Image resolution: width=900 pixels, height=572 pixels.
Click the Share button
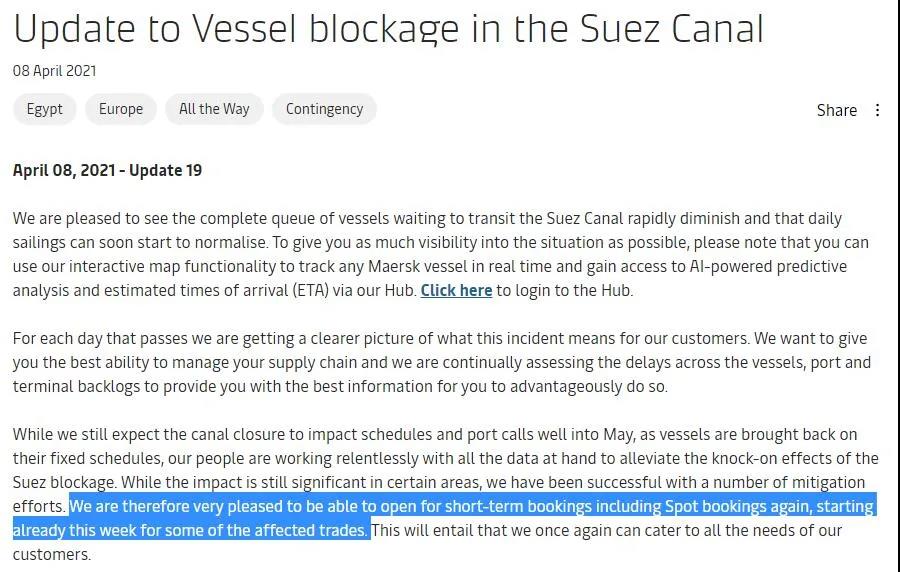(836, 110)
